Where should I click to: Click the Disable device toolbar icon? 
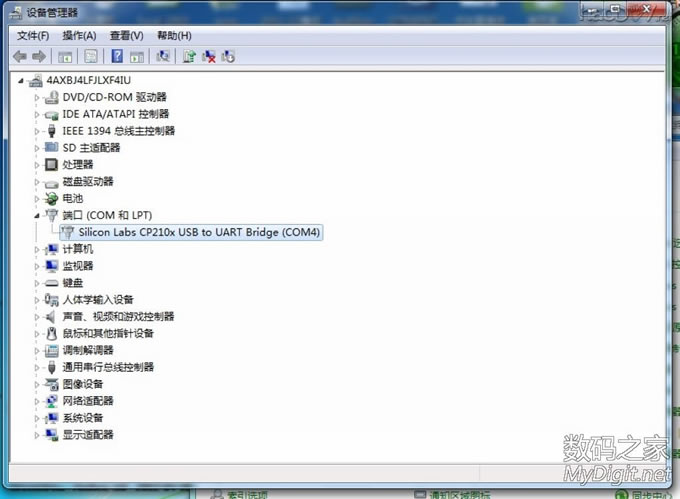(229, 56)
